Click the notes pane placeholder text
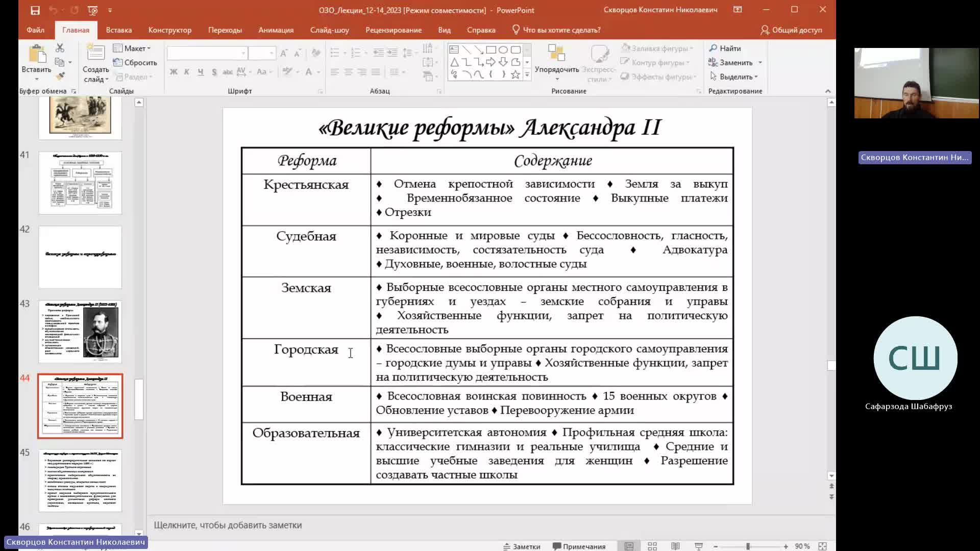This screenshot has height=551, width=980. (228, 525)
